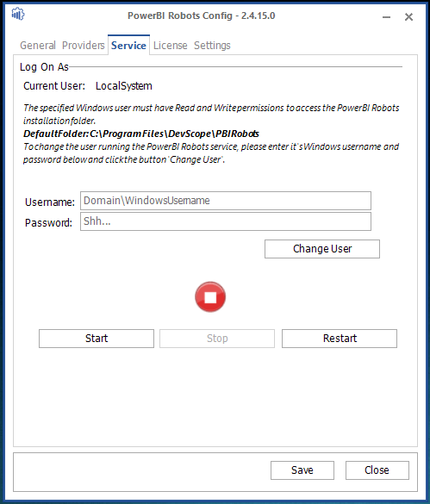
Task: Start the PowerBI Robots service
Action: [x=97, y=339]
